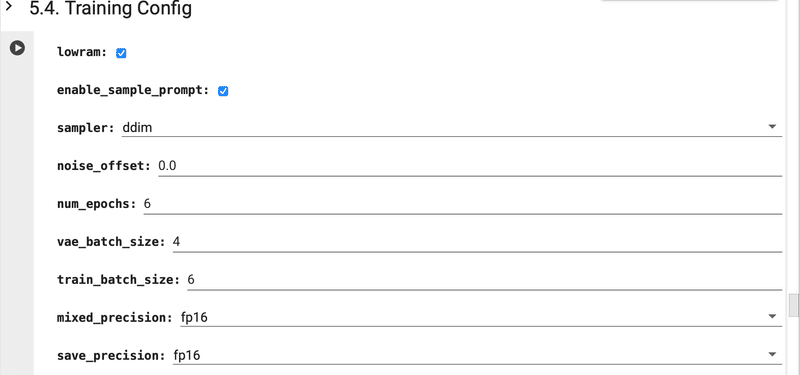800x375 pixels.
Task: Click the sampler label text
Action: (86, 128)
